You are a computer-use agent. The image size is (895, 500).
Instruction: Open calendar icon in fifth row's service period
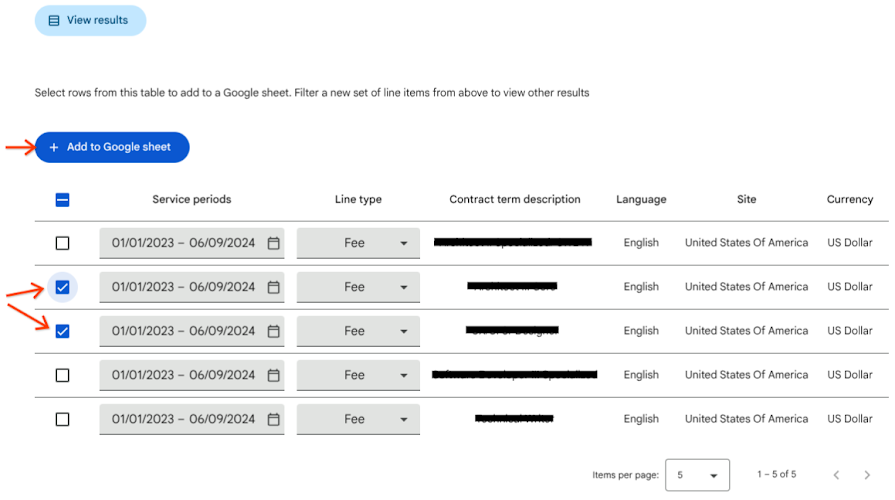(274, 420)
